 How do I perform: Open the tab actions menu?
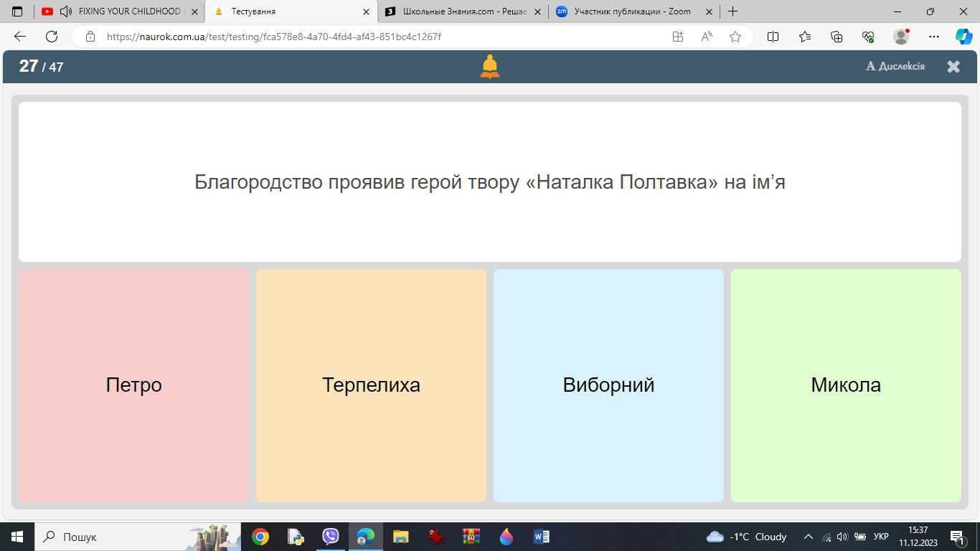tap(17, 11)
